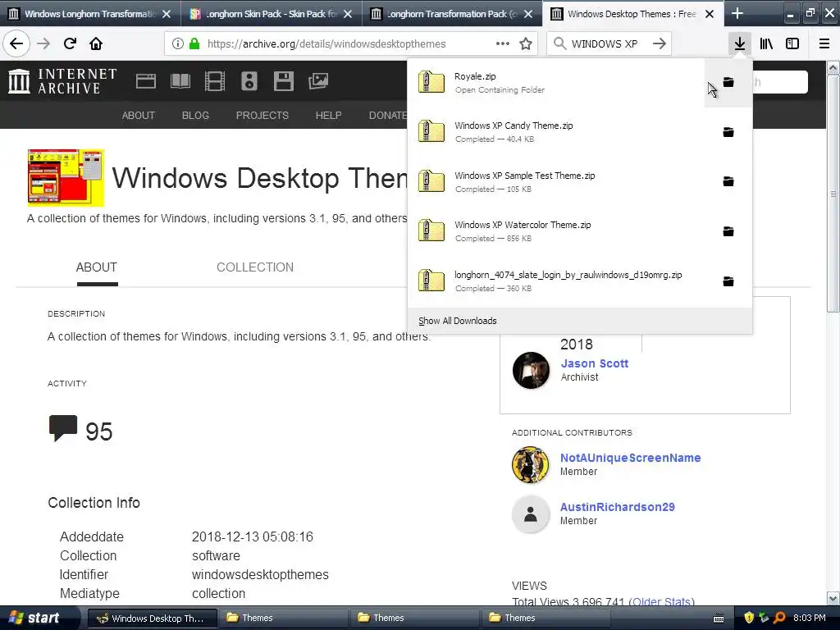Open the Windows start button
The width and height of the screenshot is (840, 630).
tap(38, 618)
